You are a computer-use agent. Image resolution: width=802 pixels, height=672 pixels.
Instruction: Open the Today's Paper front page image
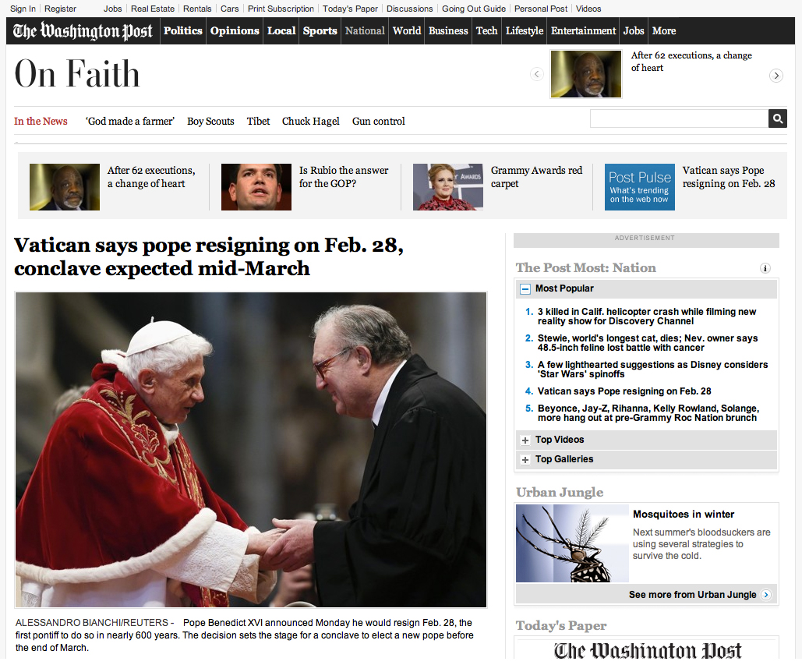click(647, 649)
